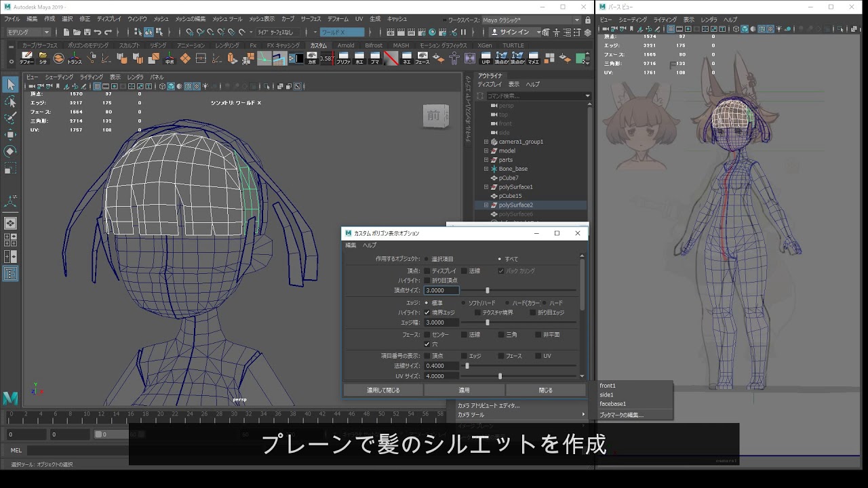The image size is (868, 488).
Task: Pick the Scale tool in toolbox
Action: [10, 168]
